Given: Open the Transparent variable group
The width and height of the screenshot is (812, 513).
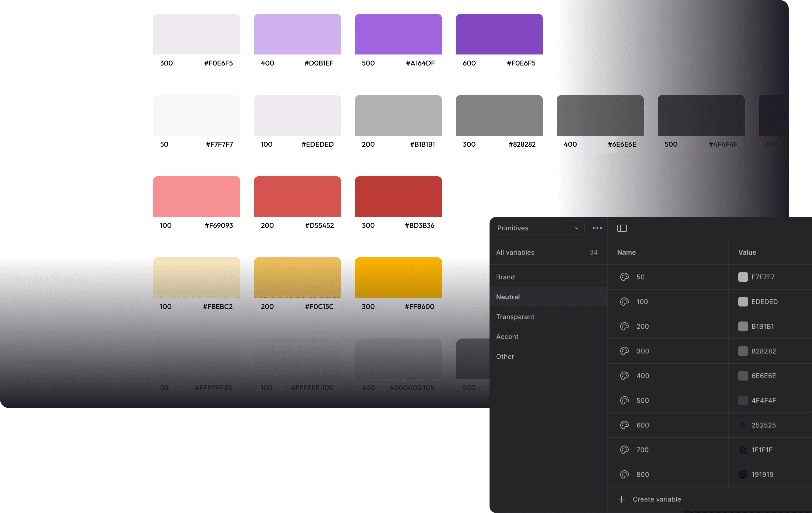Looking at the screenshot, I should click(515, 317).
